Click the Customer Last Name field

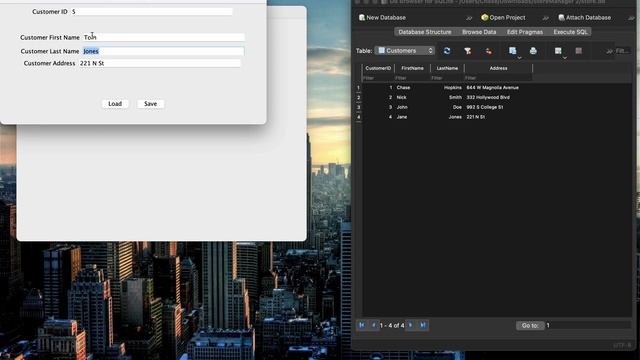coord(163,51)
